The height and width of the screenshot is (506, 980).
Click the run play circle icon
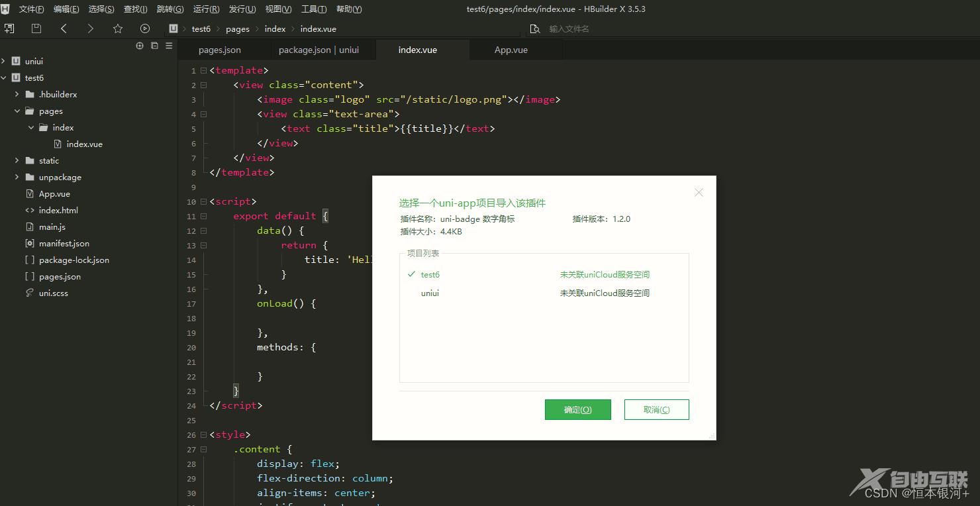click(145, 28)
